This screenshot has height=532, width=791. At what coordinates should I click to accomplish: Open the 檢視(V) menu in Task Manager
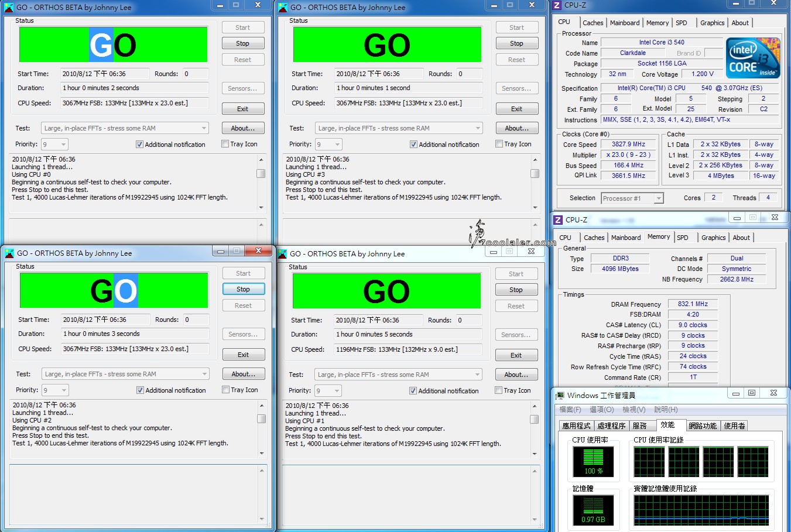click(634, 410)
